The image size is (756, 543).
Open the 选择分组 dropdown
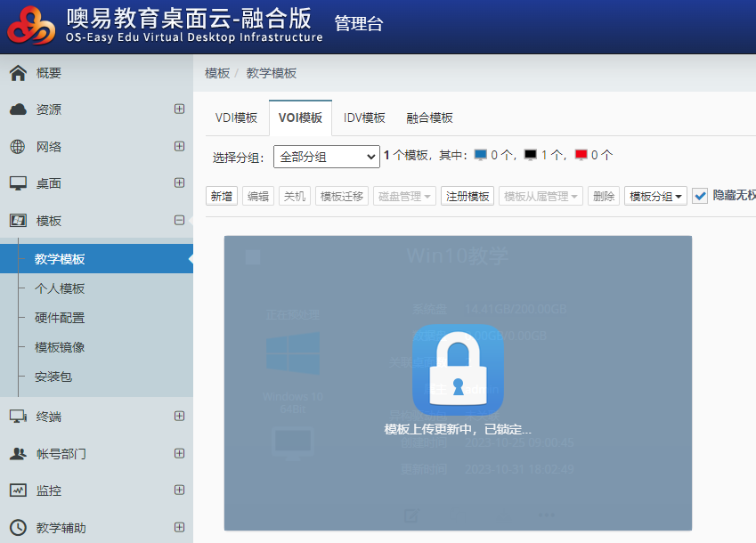tap(326, 157)
